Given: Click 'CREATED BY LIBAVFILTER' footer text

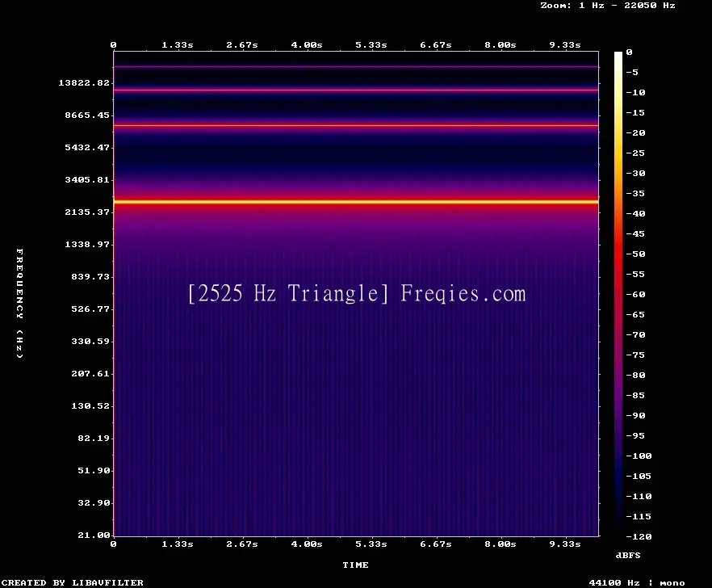Looking at the screenshot, I should (72, 582).
